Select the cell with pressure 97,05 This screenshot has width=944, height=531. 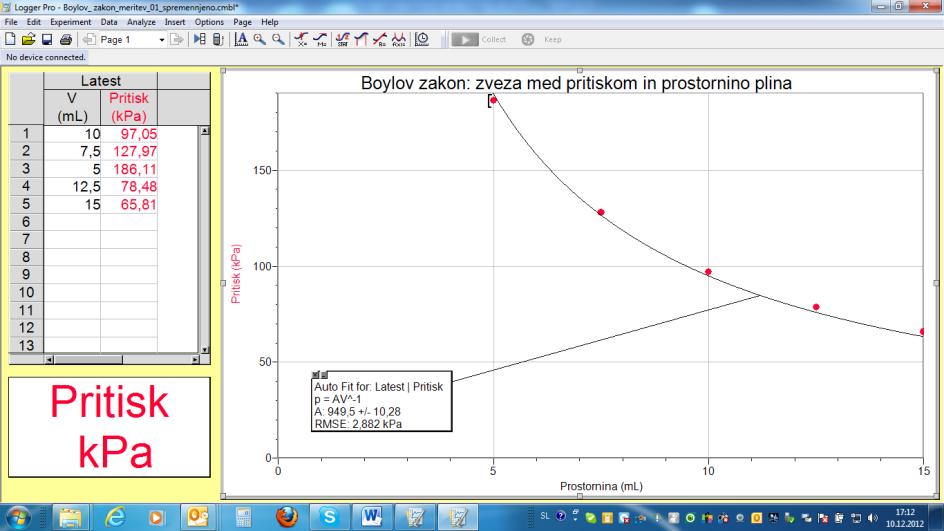(129, 134)
